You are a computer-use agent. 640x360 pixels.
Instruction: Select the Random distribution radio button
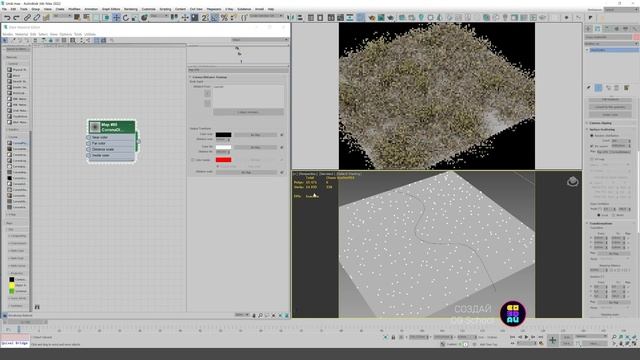coord(592,136)
